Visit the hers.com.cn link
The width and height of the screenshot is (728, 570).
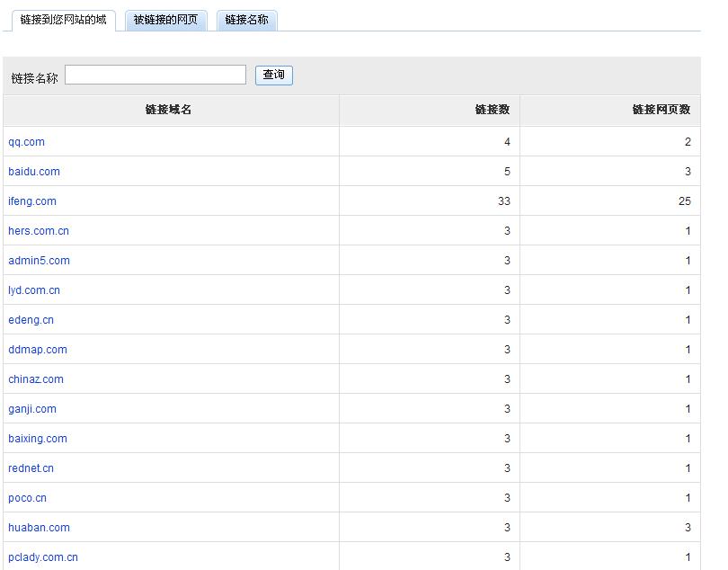click(x=39, y=231)
